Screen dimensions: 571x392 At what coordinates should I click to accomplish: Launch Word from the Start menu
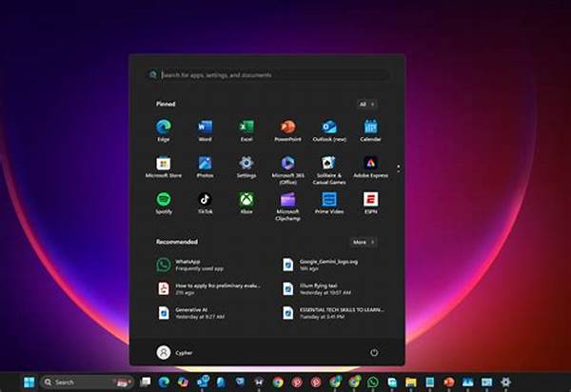point(205,130)
